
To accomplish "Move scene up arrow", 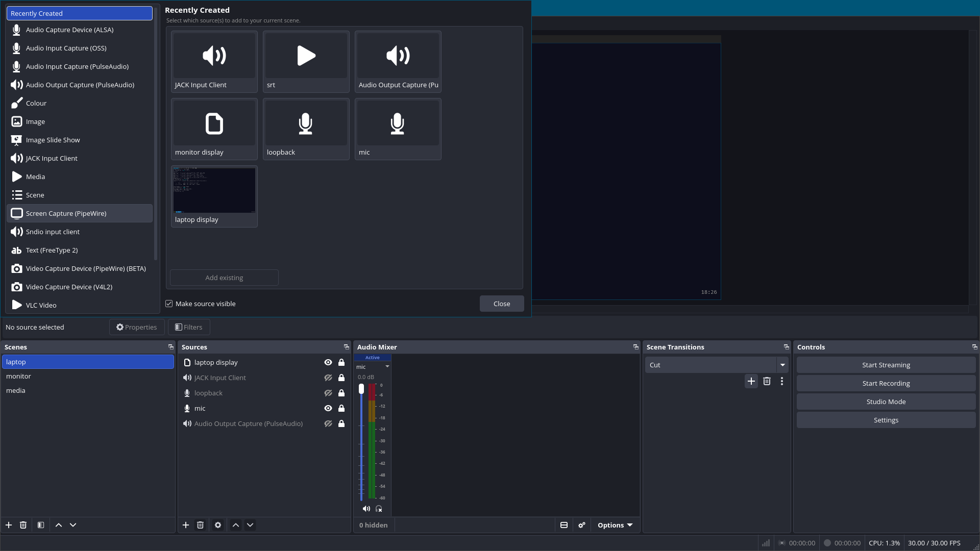I will click(x=59, y=525).
